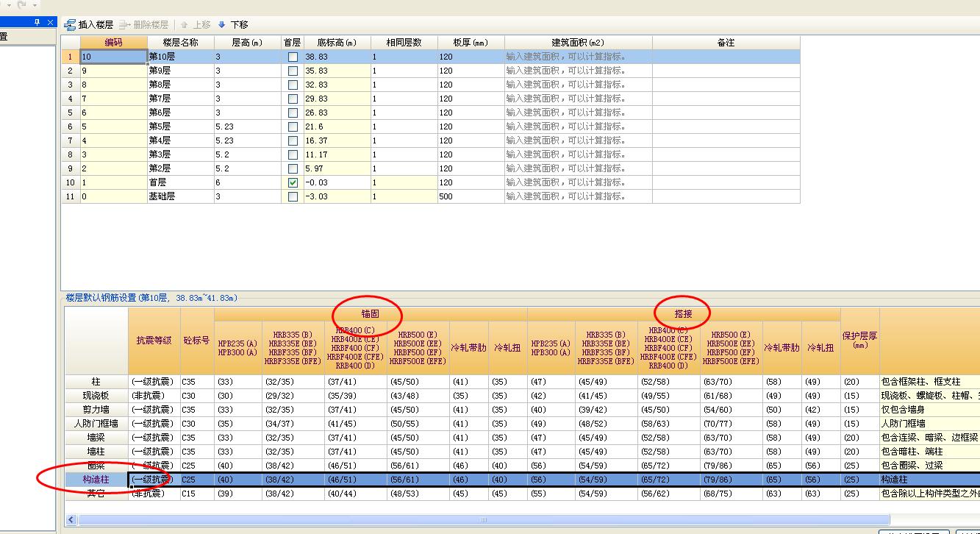
Task: Select code cell 10 in first row
Action: coord(114,57)
